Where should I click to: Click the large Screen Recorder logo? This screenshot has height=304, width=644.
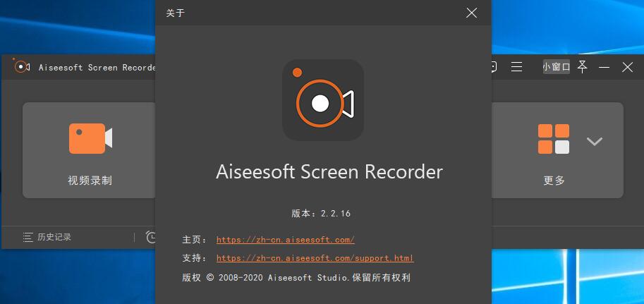[x=323, y=100]
